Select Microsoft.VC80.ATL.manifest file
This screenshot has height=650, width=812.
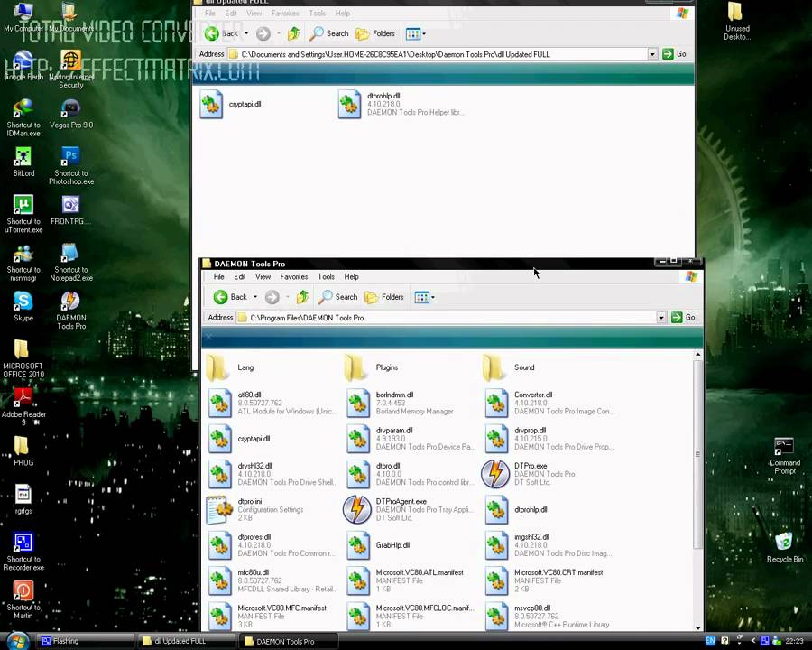pos(405,580)
